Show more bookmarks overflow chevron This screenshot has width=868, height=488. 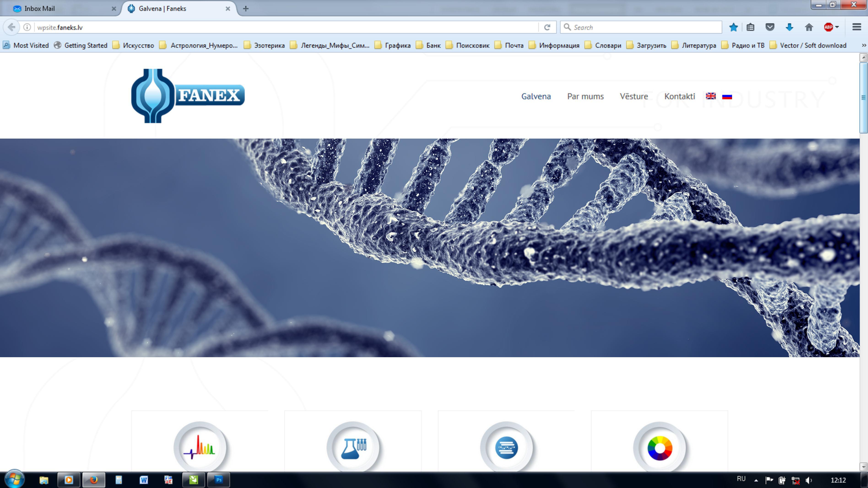[x=864, y=45]
